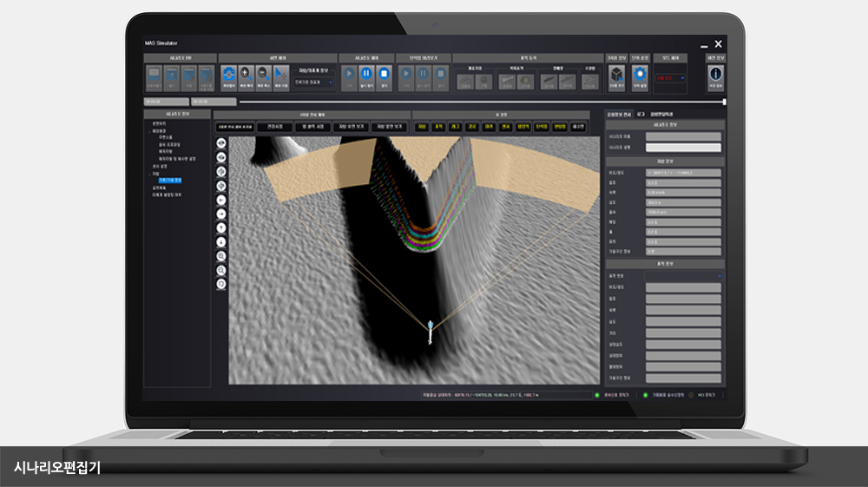Select the blue cursor move tool
This screenshot has width=868, height=487.
pos(281,76)
